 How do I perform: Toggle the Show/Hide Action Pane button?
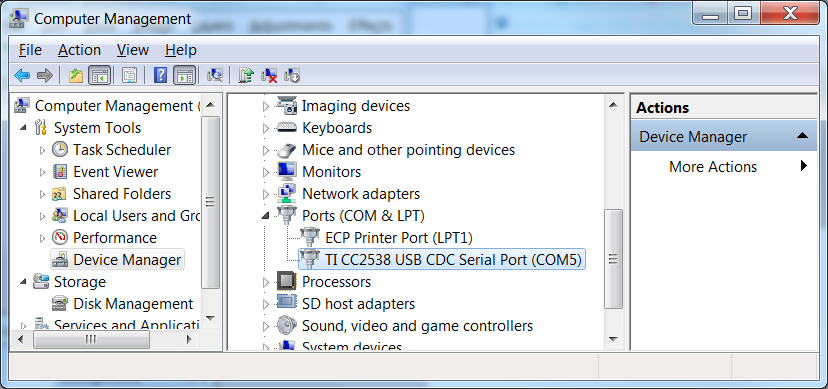click(x=184, y=75)
